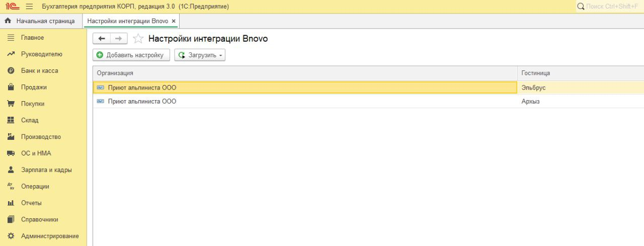The image size is (644, 246).
Task: Open the Руководителю section
Action: coord(42,54)
